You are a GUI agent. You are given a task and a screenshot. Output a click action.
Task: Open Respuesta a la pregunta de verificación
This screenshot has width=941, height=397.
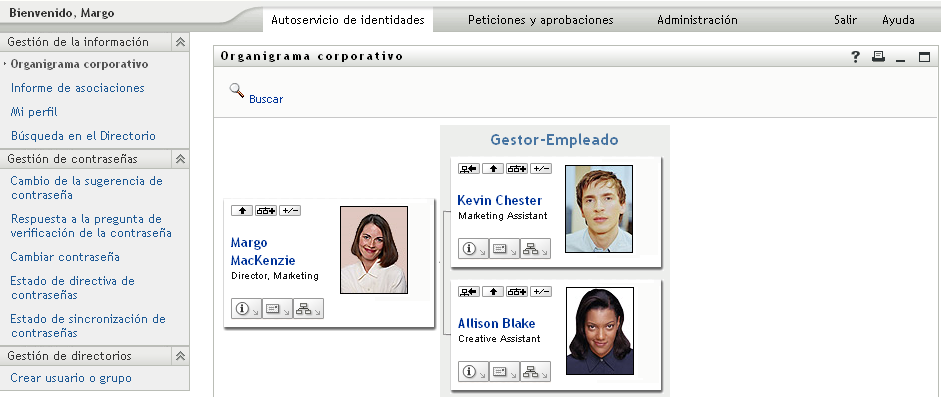[91, 225]
